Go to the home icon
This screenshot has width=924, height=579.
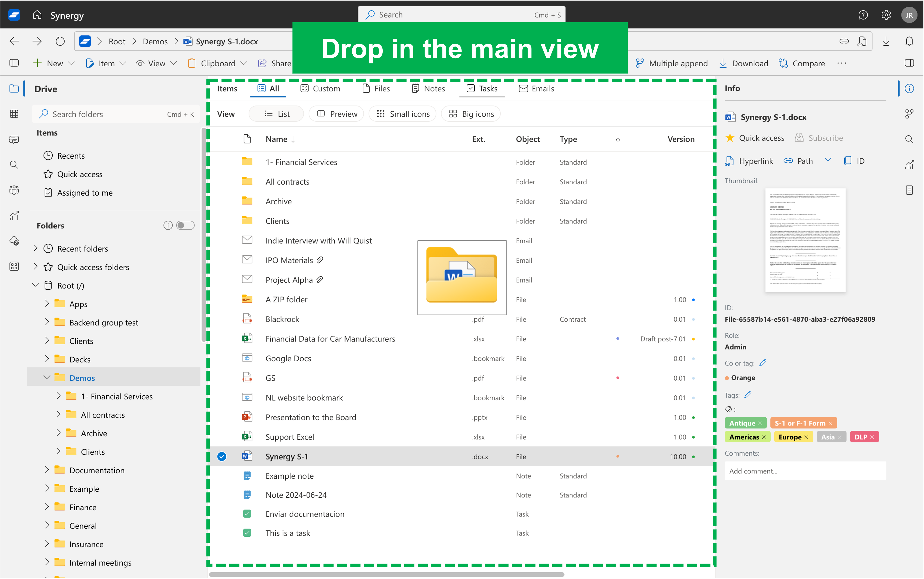pos(37,15)
